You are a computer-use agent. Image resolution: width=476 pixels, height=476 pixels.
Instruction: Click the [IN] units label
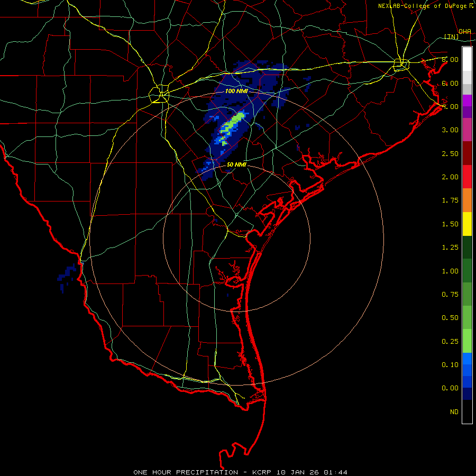tap(452, 36)
